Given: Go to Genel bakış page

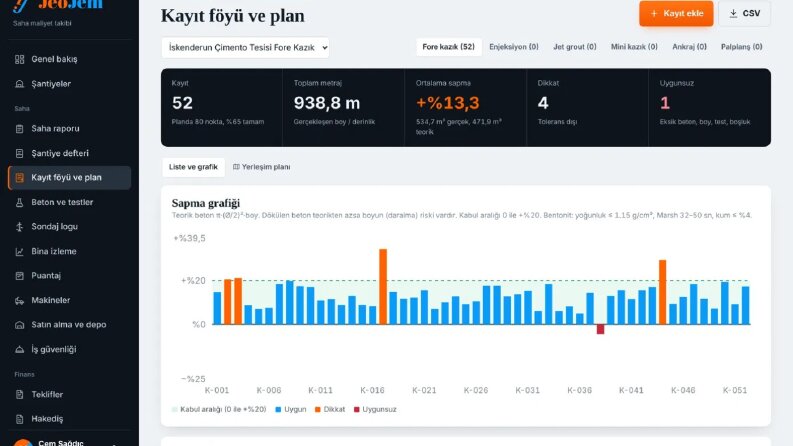Looking at the screenshot, I should 69,59.
